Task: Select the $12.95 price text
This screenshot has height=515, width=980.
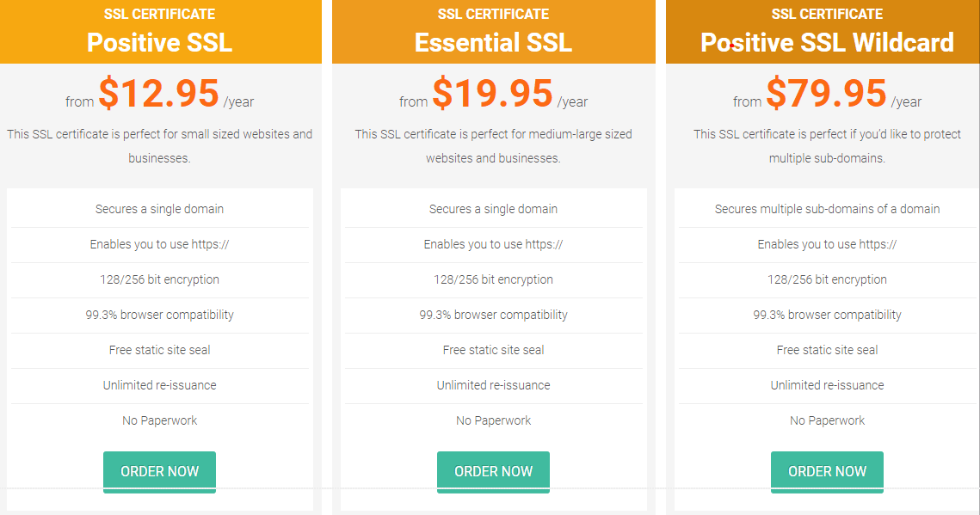Action: pyautogui.click(x=159, y=93)
